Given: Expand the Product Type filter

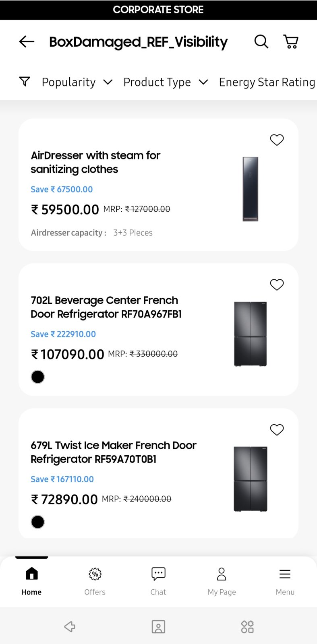Looking at the screenshot, I should [x=165, y=82].
